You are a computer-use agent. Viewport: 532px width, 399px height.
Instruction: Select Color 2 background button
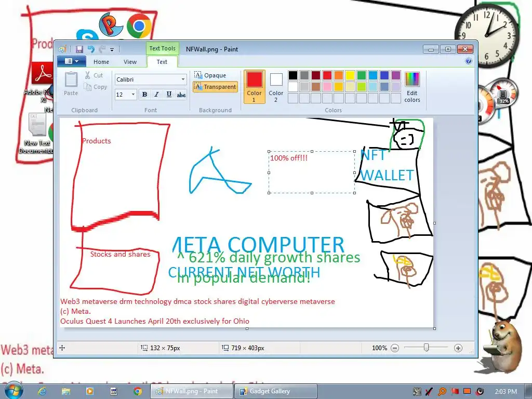coord(276,87)
